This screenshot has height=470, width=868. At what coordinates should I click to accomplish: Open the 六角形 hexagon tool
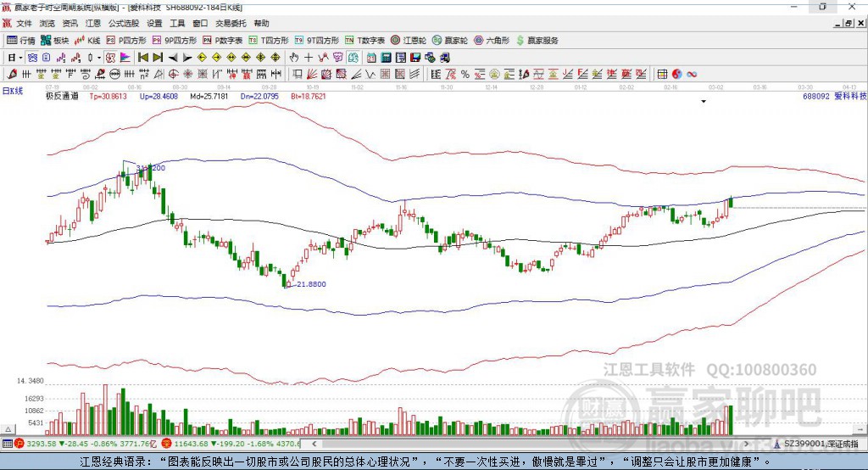point(492,41)
